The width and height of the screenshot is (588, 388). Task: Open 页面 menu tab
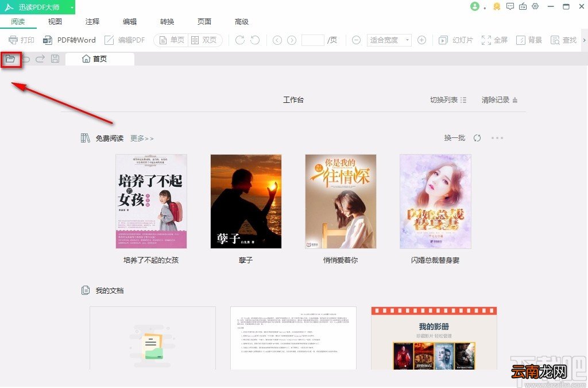204,22
